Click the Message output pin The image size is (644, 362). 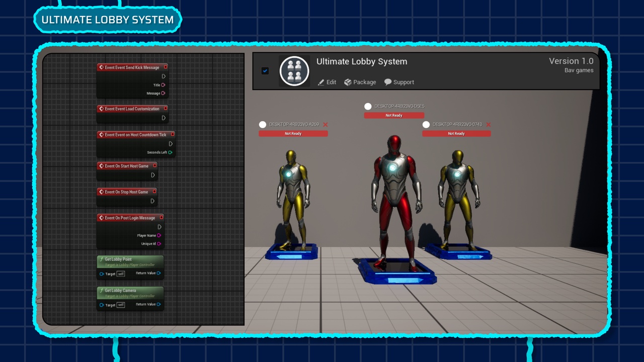(163, 93)
